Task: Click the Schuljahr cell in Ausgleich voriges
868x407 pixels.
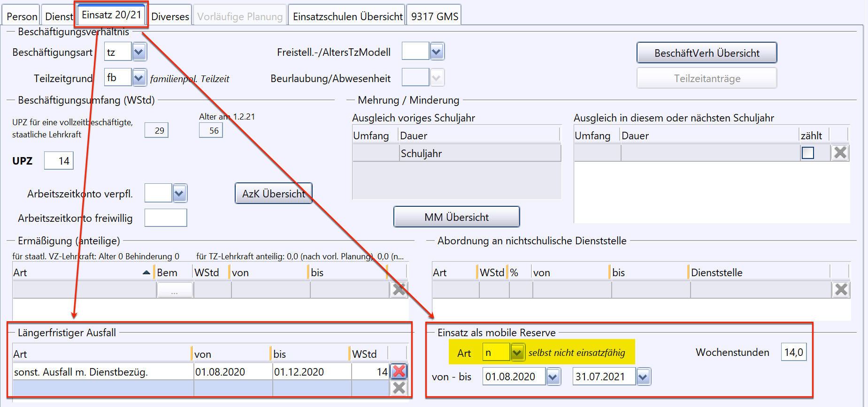Action: click(x=480, y=153)
